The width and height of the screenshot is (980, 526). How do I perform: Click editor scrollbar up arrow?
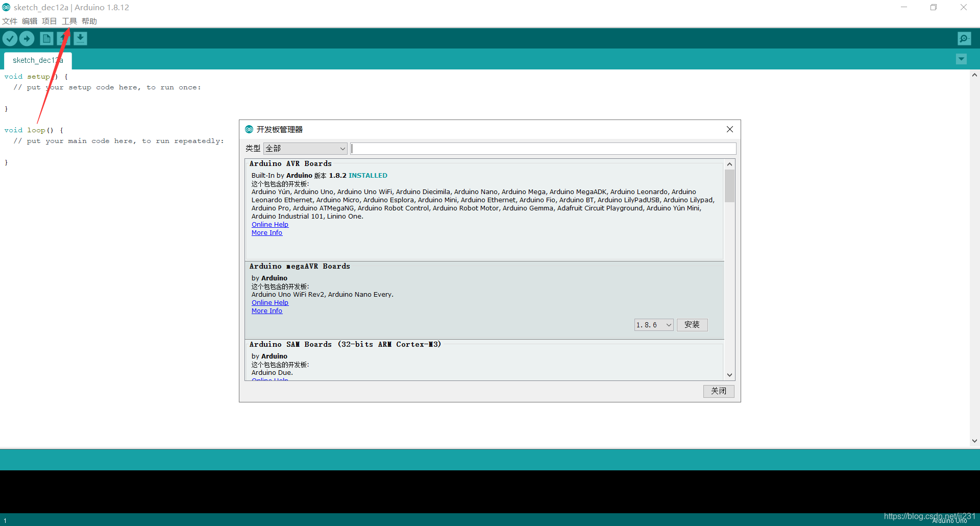(x=974, y=75)
